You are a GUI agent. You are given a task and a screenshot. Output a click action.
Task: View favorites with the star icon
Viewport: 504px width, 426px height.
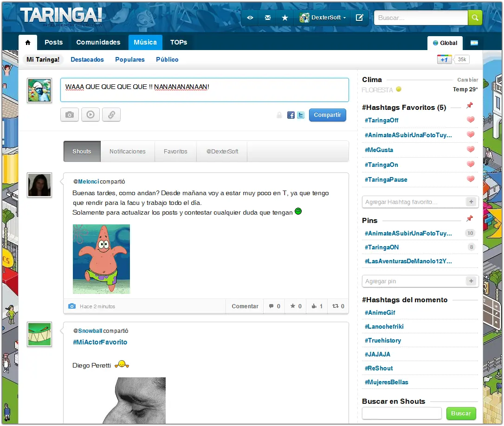tap(285, 18)
